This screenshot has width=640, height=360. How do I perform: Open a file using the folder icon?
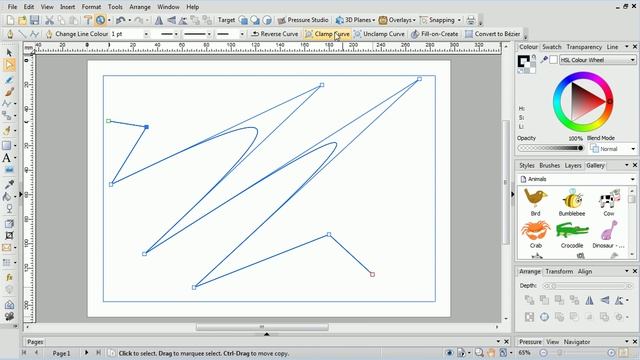(22, 20)
